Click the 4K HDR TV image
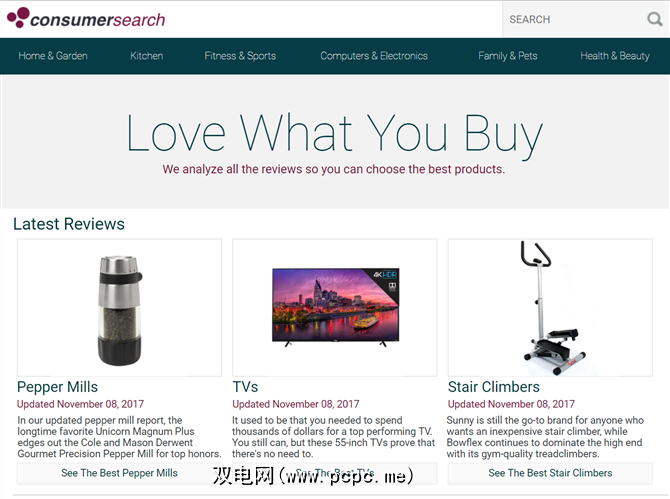 (x=335, y=308)
